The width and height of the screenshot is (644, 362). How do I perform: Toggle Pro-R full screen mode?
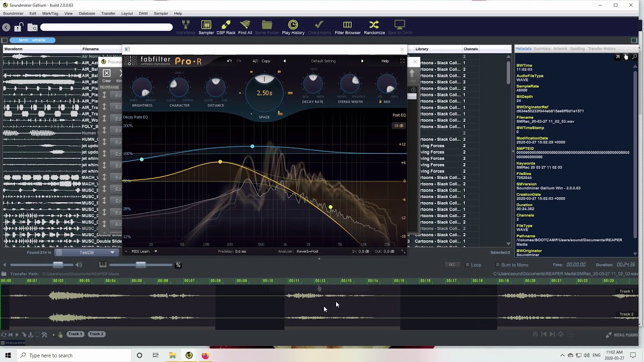coord(402,61)
